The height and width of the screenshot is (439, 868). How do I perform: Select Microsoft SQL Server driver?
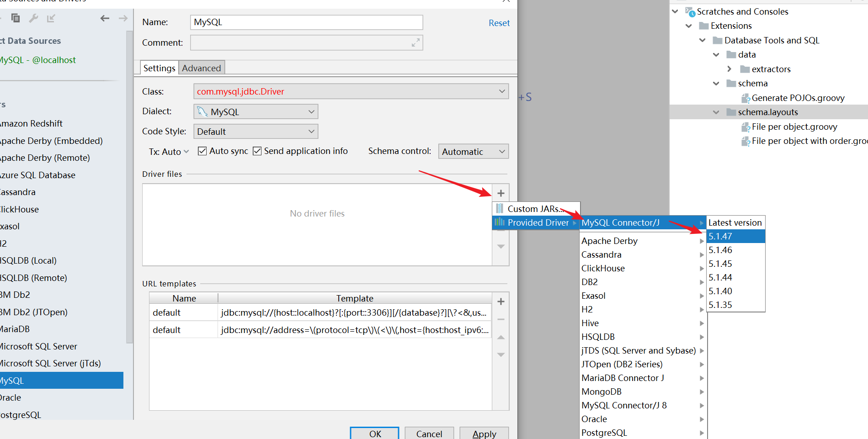click(38, 346)
